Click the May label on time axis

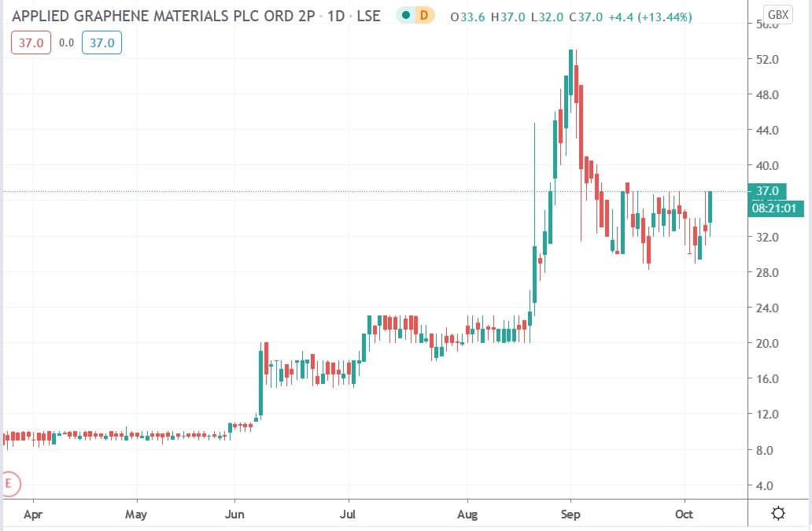136,514
